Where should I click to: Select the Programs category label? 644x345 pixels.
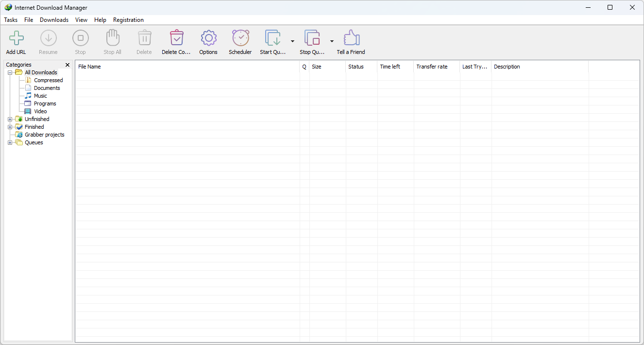45,103
